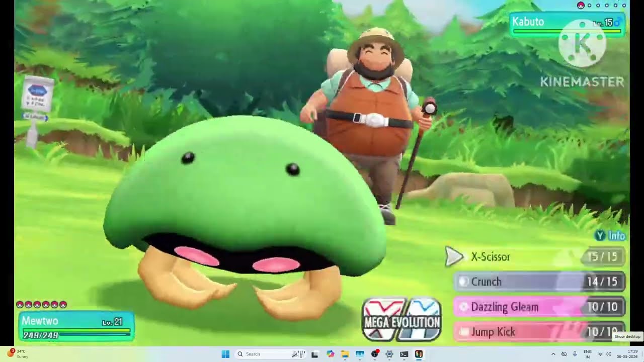644x362 pixels.
Task: Click the first Poké Ball above Mewtwo
Action: [x=20, y=304]
